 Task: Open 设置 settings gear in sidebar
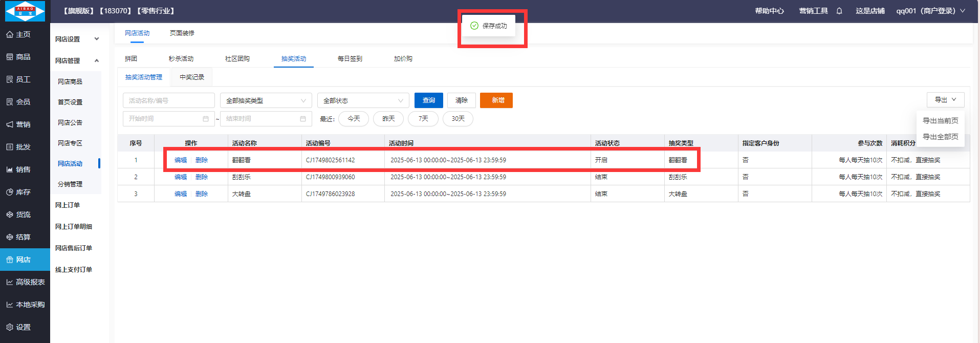point(10,327)
